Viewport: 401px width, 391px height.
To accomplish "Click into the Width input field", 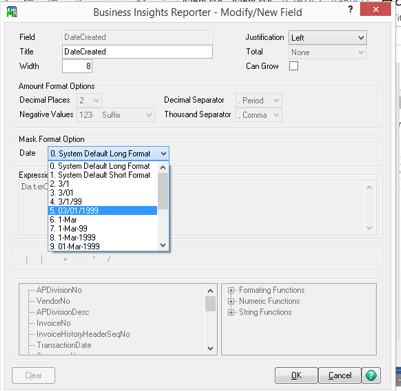I will click(77, 66).
